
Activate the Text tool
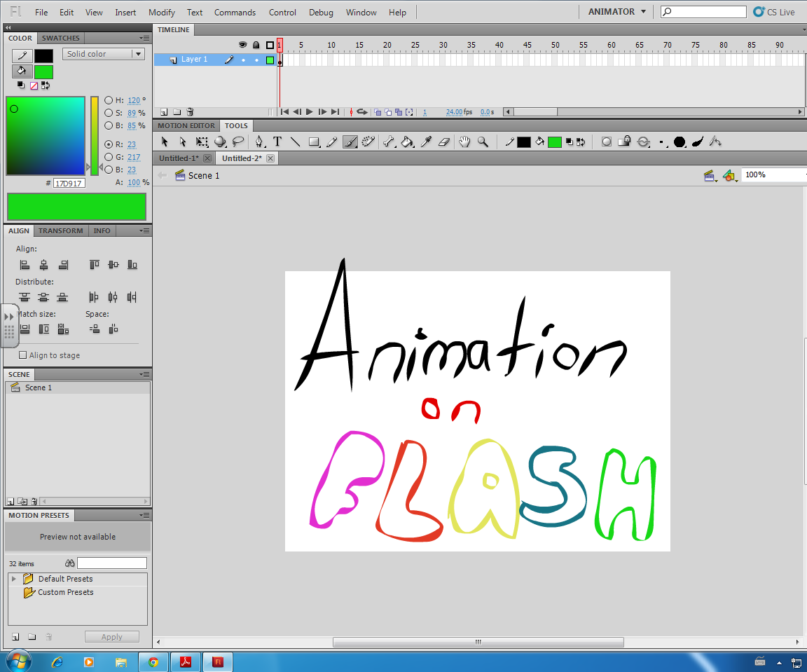[x=277, y=142]
